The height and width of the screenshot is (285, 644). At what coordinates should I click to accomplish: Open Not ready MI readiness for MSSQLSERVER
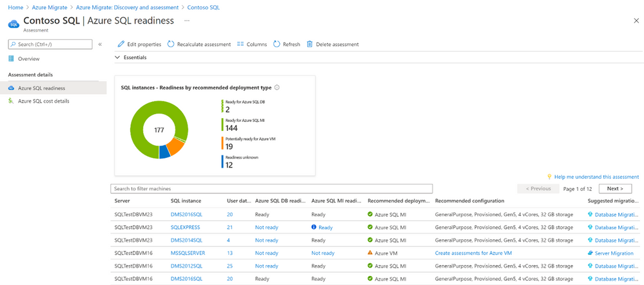pos(323,253)
